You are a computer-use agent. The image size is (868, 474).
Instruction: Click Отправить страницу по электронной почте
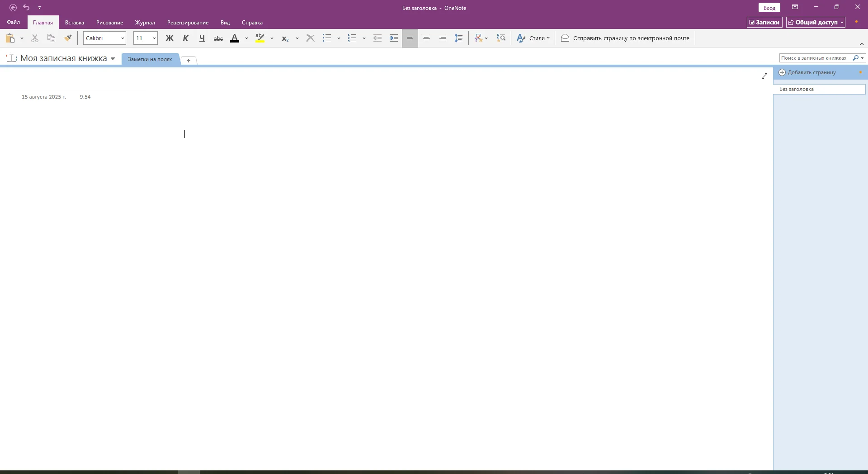coord(625,38)
